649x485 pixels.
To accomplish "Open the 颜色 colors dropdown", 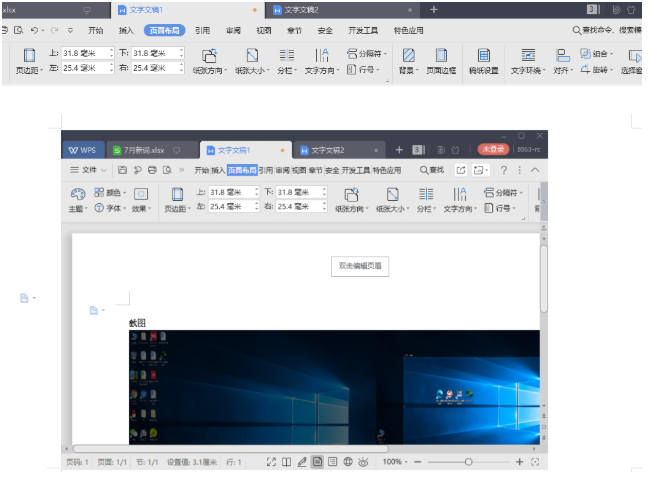I will pyautogui.click(x=115, y=192).
